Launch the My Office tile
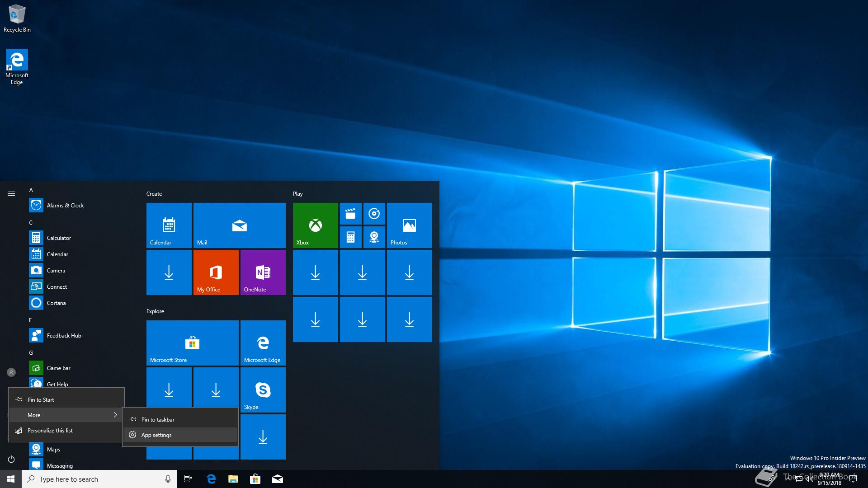The width and height of the screenshot is (868, 488). (216, 272)
